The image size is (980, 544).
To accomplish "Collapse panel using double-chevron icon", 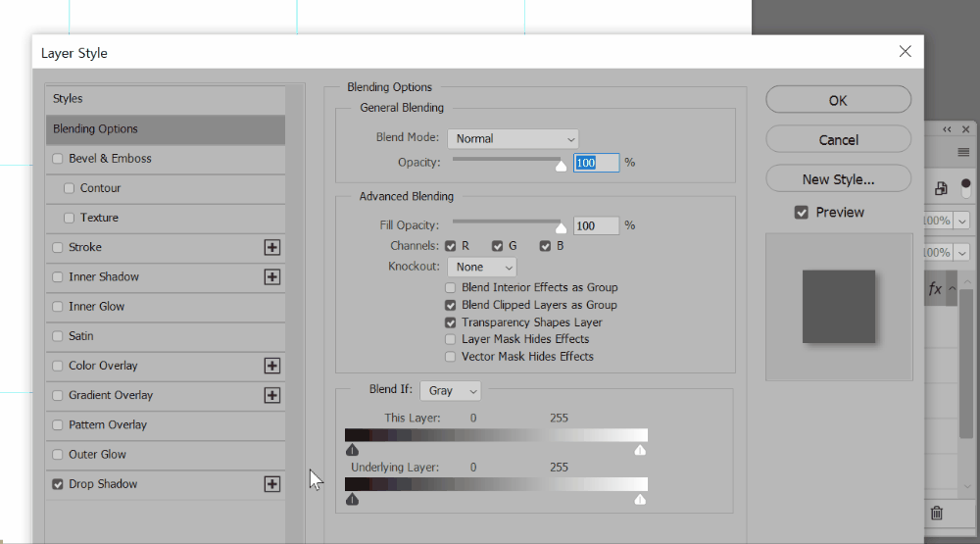I will 947,129.
